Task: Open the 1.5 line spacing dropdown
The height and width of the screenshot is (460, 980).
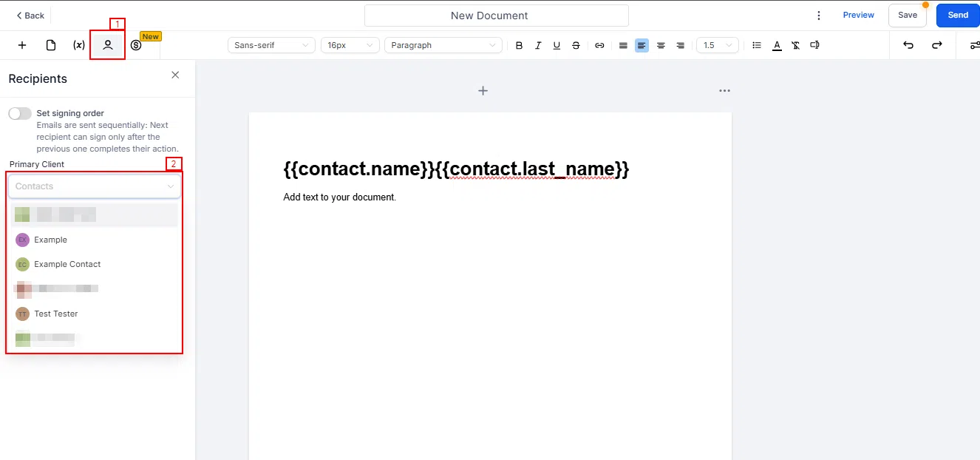Action: pyautogui.click(x=718, y=45)
